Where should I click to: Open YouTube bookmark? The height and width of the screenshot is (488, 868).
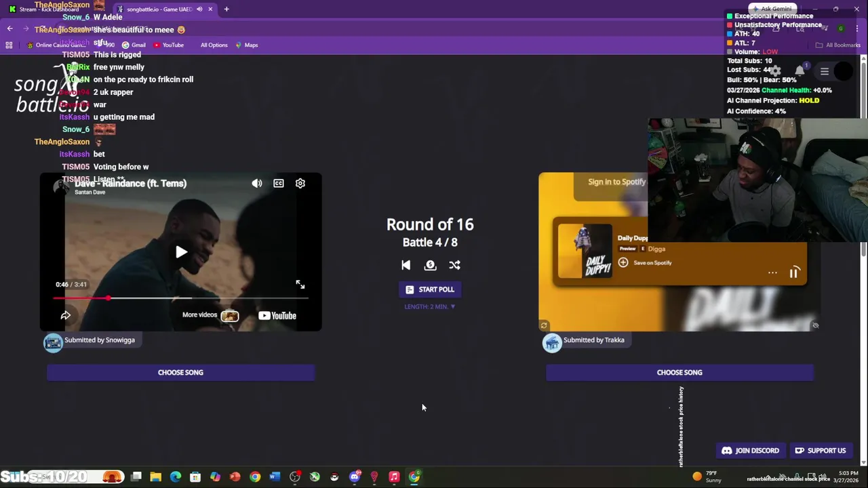click(x=168, y=45)
